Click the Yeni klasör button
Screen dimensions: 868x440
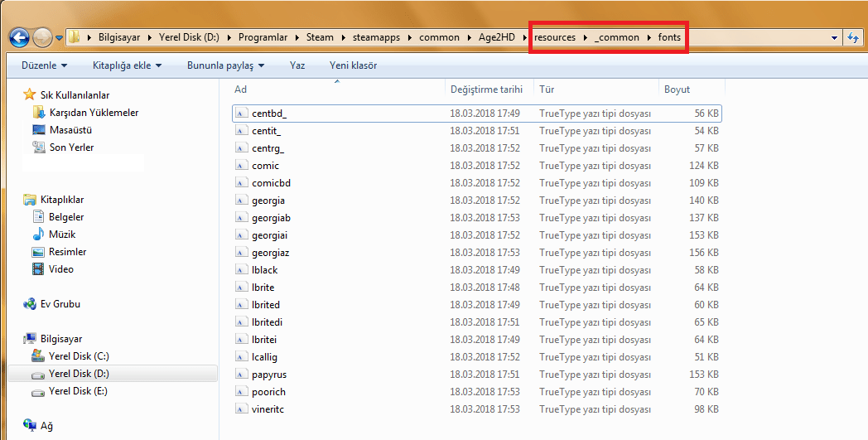(x=353, y=65)
